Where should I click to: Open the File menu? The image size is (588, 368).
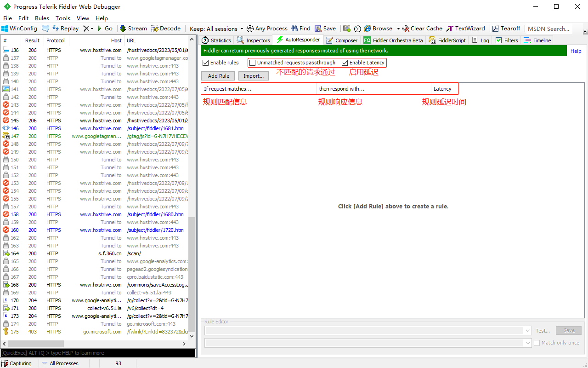click(7, 18)
